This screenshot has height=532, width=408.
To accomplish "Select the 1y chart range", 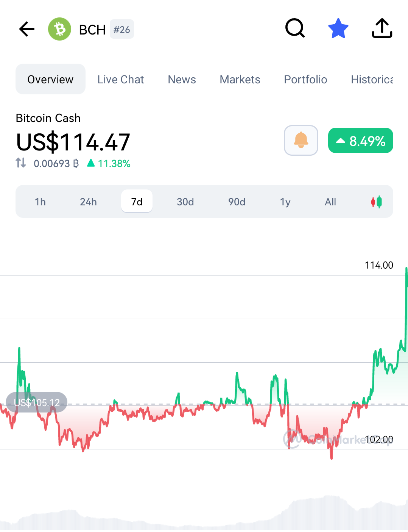I will click(x=285, y=202).
